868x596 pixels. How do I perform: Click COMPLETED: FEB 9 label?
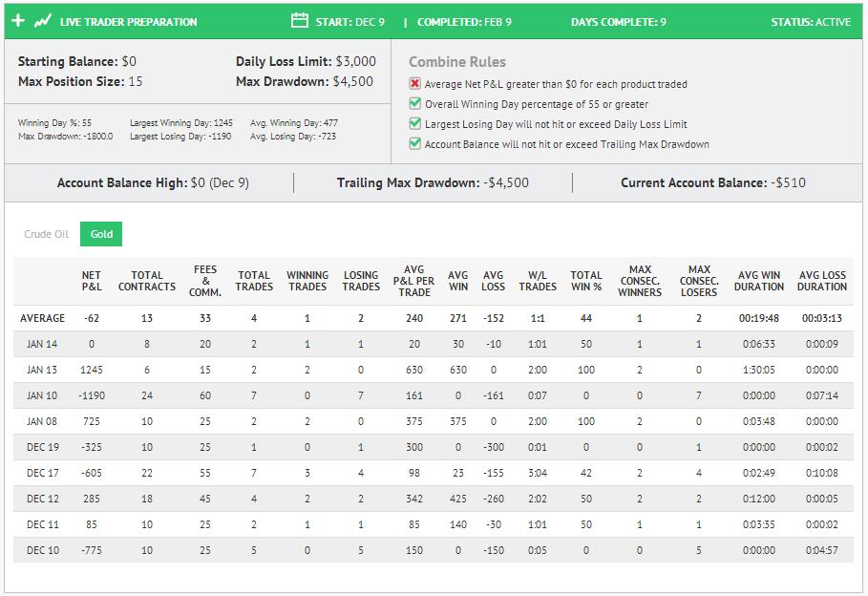click(x=464, y=22)
